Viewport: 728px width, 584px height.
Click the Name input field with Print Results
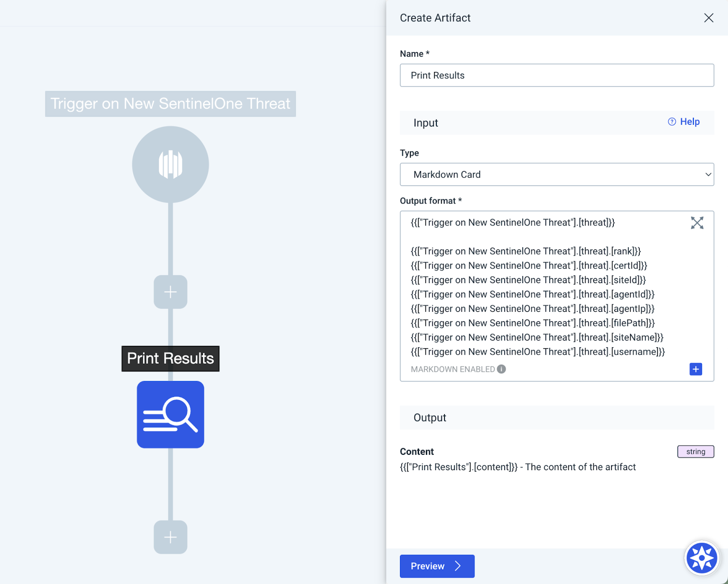pyautogui.click(x=557, y=75)
